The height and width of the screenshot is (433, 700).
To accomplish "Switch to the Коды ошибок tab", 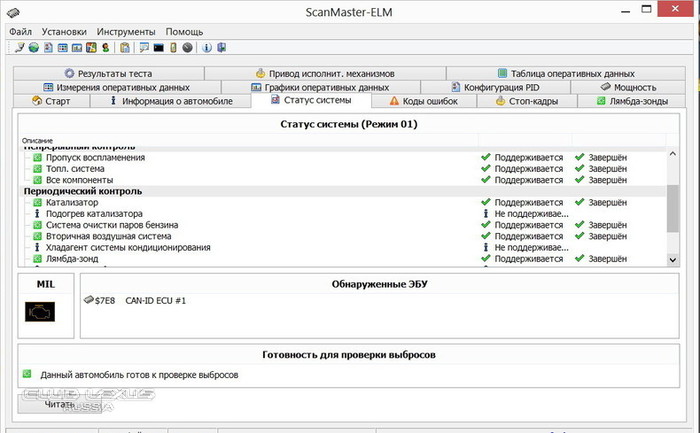I will (425, 102).
